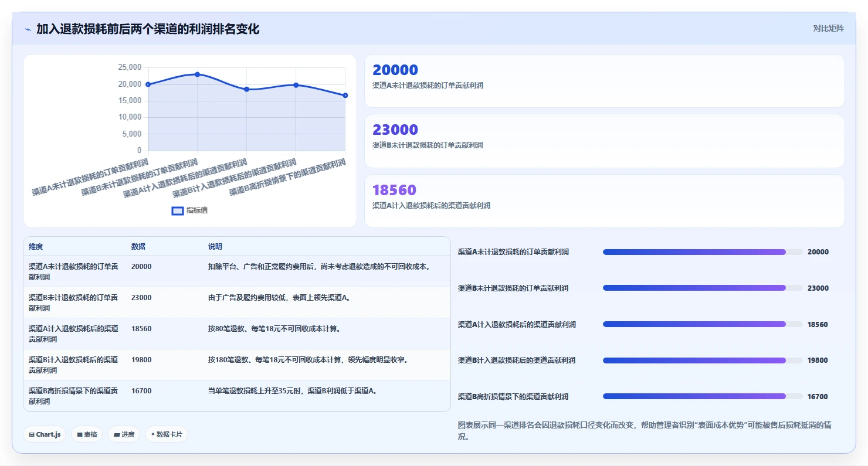868x466 pixels.
Task: Click the note starting 扣除平台、广告和正常履约费用后
Action: pos(320,267)
